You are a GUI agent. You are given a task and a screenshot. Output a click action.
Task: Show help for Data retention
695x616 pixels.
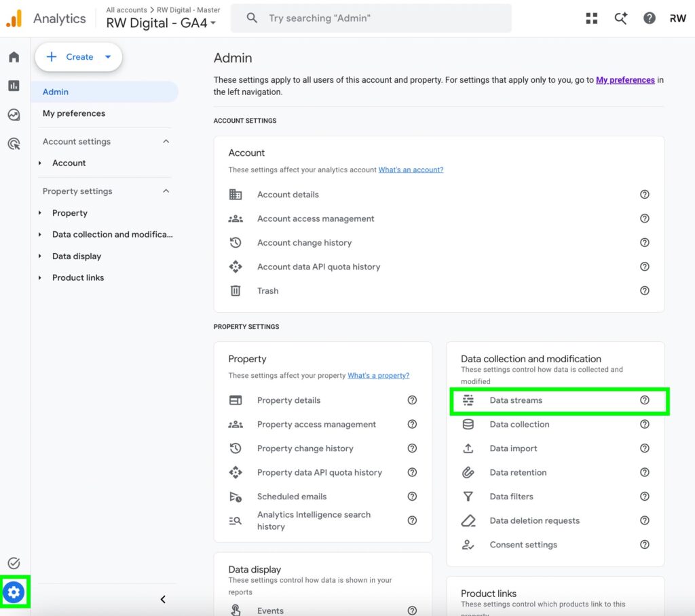click(645, 472)
